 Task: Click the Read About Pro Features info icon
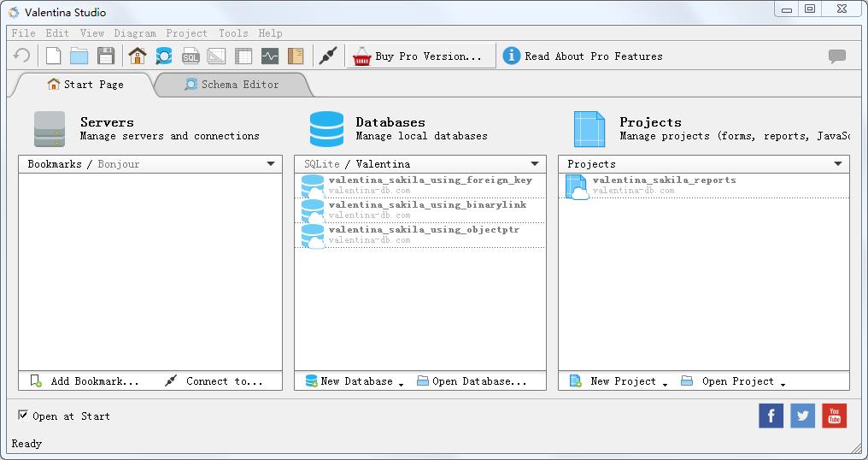click(x=512, y=56)
